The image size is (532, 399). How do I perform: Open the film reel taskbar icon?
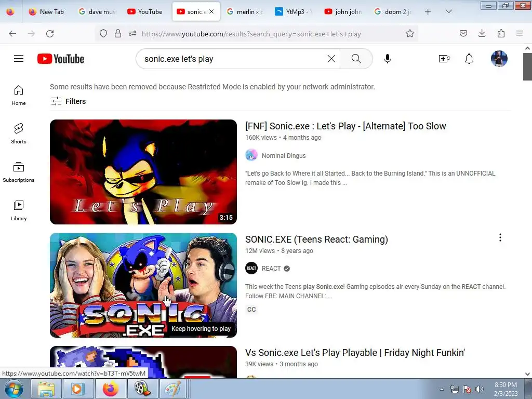[142, 389]
